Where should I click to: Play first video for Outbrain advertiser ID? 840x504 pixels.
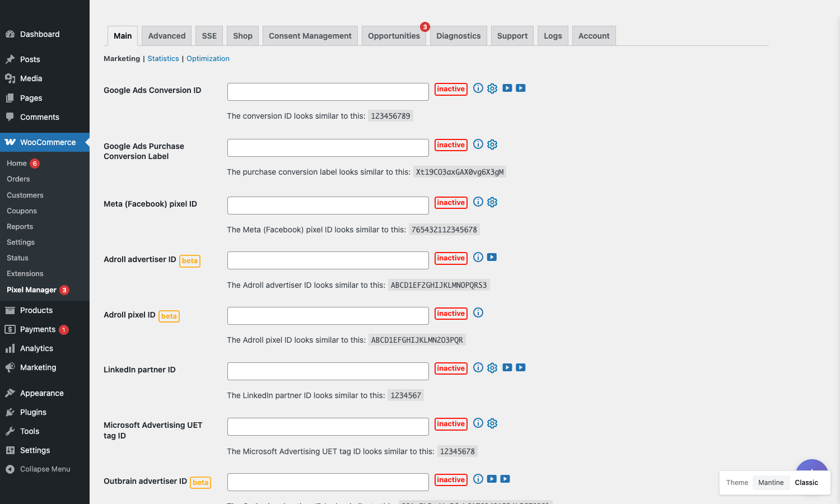pyautogui.click(x=492, y=479)
